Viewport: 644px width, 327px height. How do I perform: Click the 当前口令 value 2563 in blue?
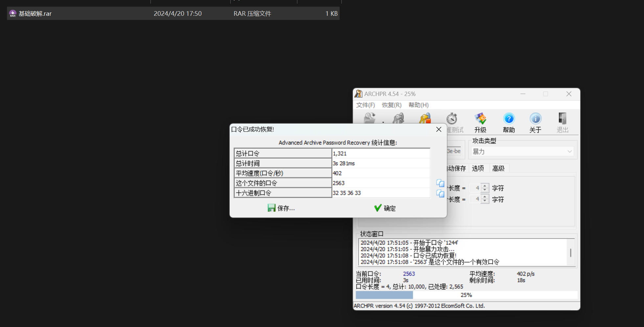(409, 274)
